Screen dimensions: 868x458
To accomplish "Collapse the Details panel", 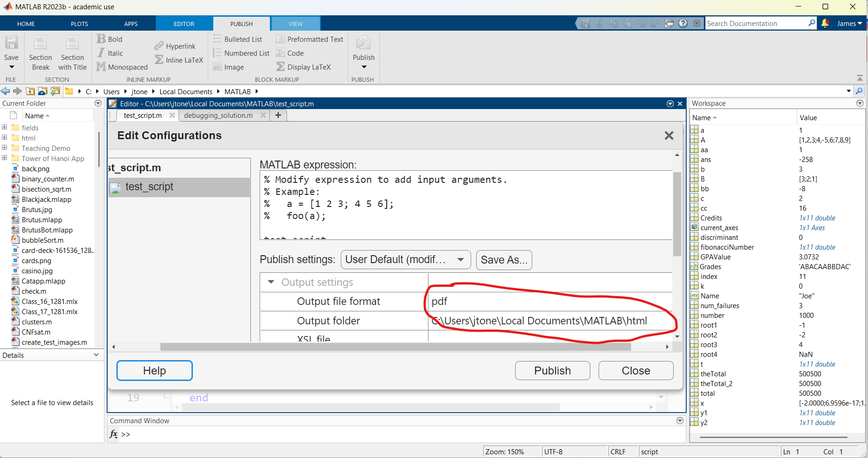I will [x=96, y=355].
